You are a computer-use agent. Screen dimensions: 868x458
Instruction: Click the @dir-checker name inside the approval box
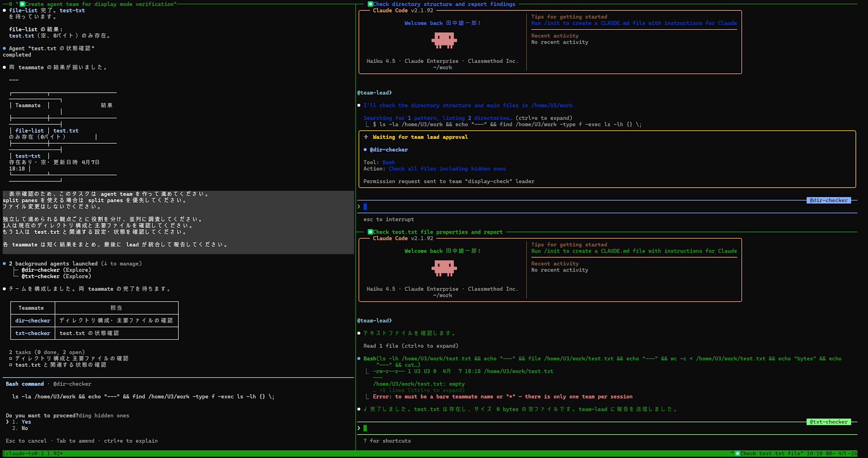388,150
